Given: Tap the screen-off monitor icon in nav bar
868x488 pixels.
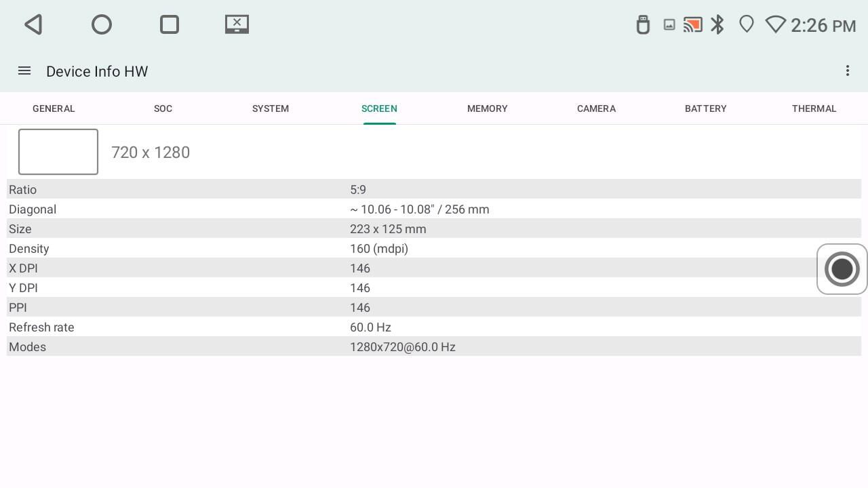Looking at the screenshot, I should click(237, 24).
